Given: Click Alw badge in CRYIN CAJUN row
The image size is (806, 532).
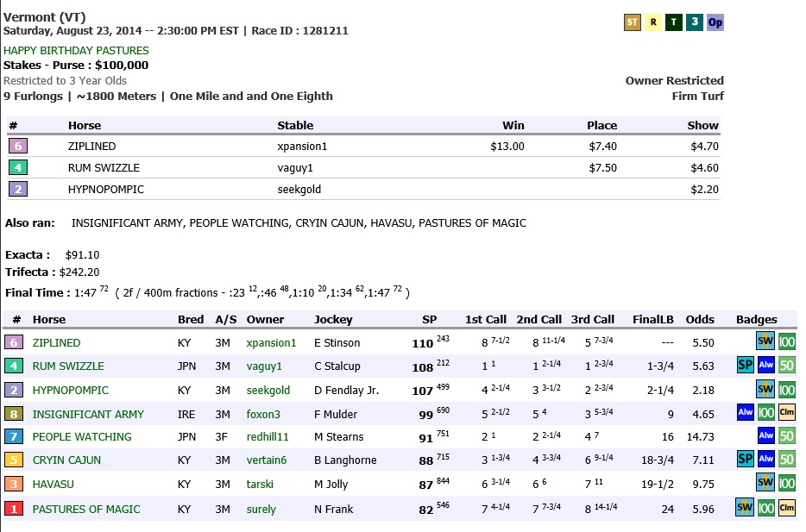Looking at the screenshot, I should pos(765,460).
